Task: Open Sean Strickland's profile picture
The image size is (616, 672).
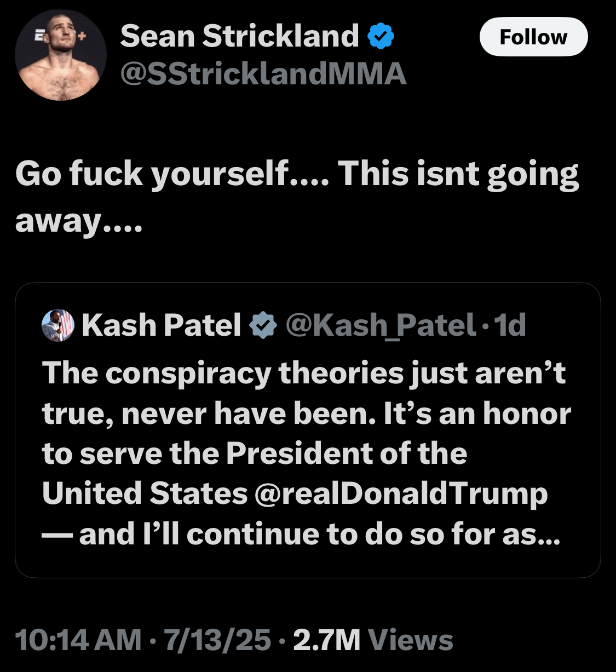Action: pyautogui.click(x=61, y=55)
